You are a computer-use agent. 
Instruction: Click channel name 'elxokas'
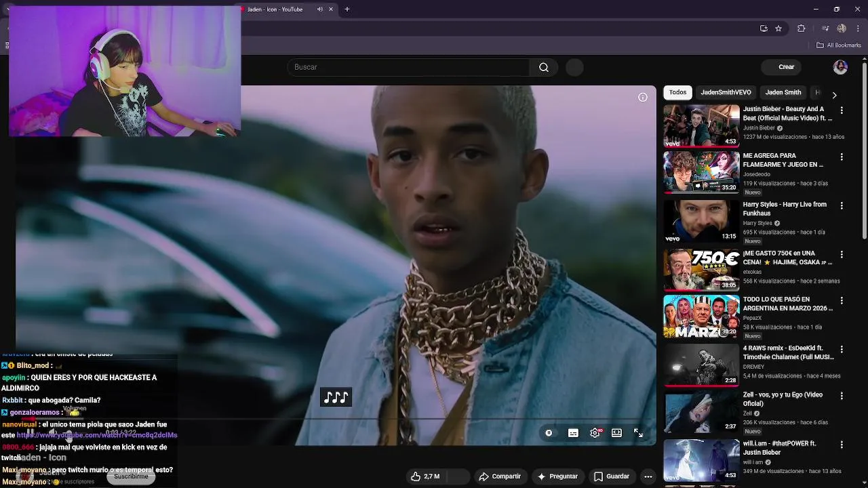(753, 271)
